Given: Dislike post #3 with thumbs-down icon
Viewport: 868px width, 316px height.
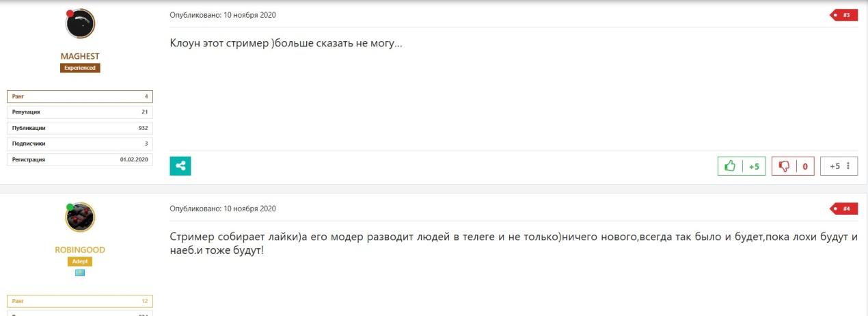Looking at the screenshot, I should pos(784,166).
